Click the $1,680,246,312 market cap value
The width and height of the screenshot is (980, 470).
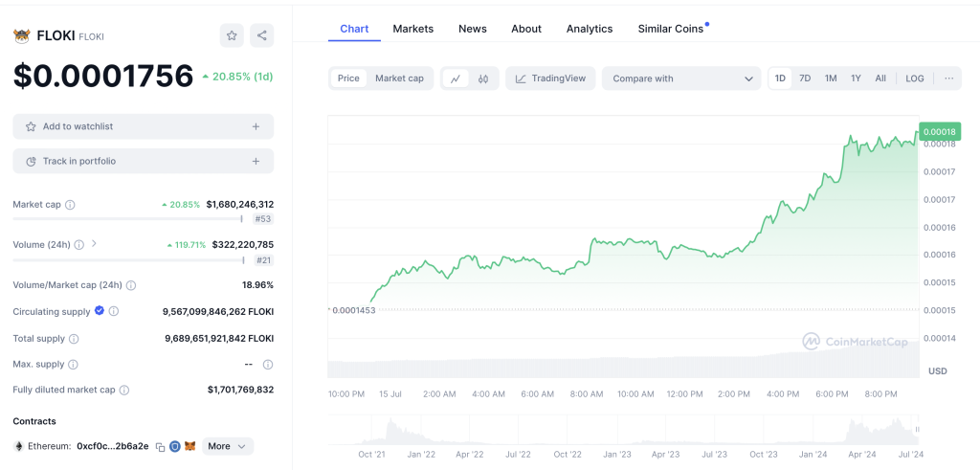coord(240,205)
